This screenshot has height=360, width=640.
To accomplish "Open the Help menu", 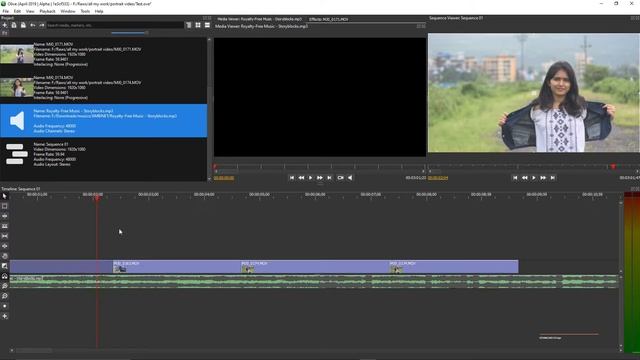I will click(x=99, y=11).
